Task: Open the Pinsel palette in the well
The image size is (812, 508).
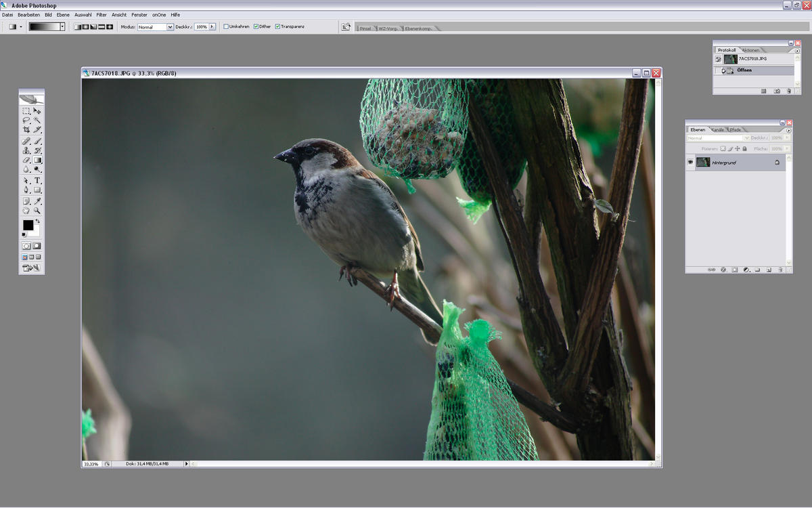Action: point(366,28)
